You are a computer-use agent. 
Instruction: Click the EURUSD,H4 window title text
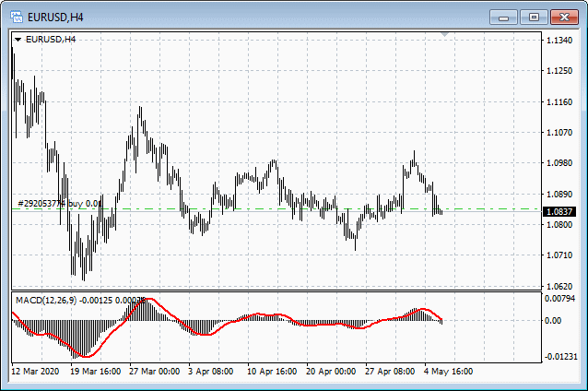click(x=55, y=18)
